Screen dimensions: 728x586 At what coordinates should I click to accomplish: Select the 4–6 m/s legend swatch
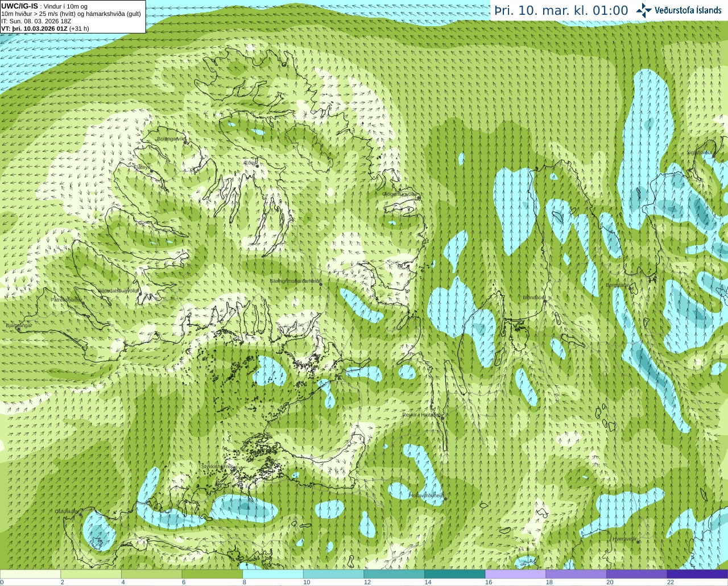[151, 573]
